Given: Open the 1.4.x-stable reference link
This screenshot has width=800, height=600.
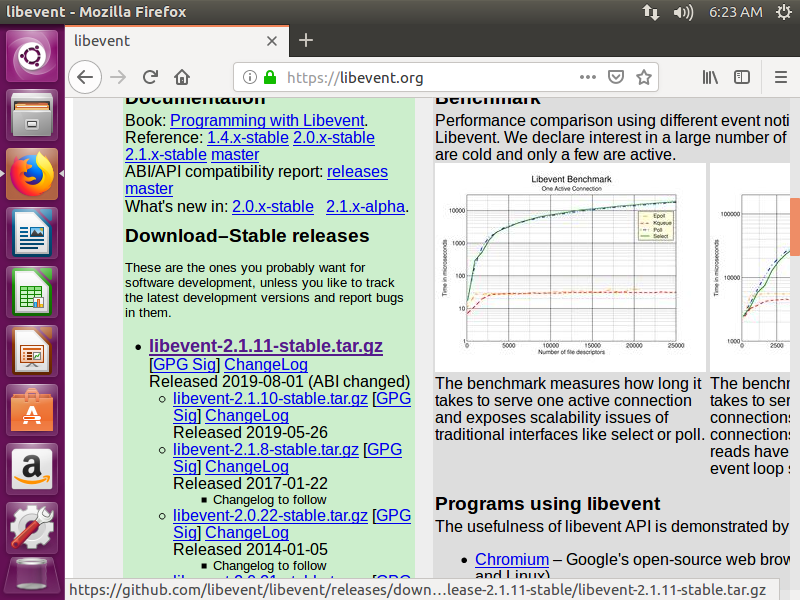Looking at the screenshot, I should [x=248, y=138].
